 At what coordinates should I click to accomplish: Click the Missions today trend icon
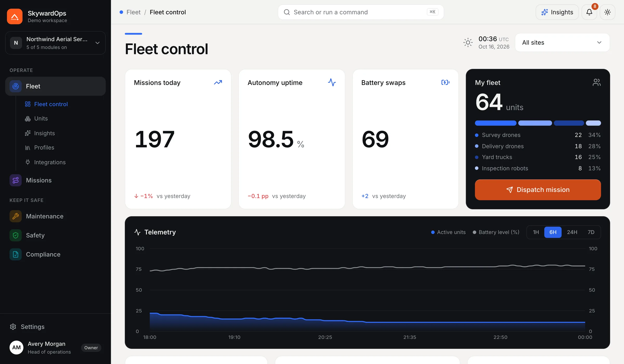(218, 82)
